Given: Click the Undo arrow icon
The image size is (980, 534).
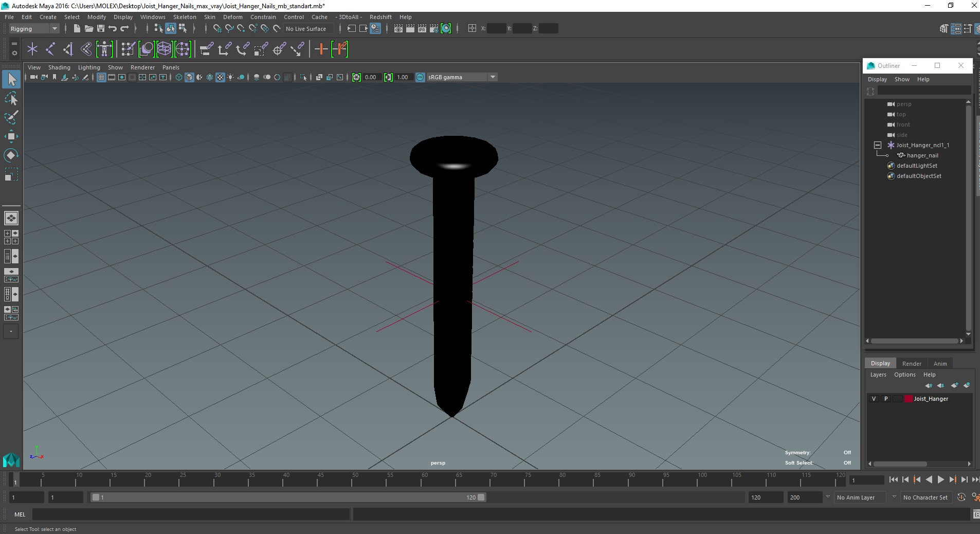Looking at the screenshot, I should click(112, 28).
